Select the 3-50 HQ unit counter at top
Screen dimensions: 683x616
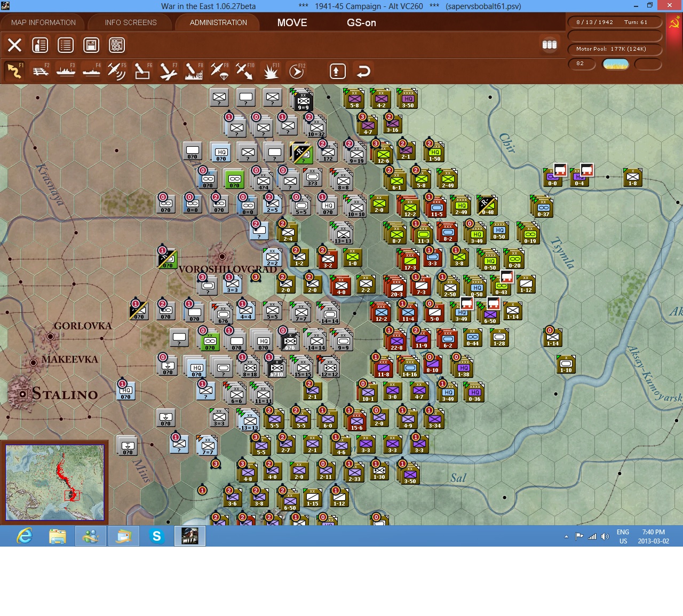pos(408,99)
